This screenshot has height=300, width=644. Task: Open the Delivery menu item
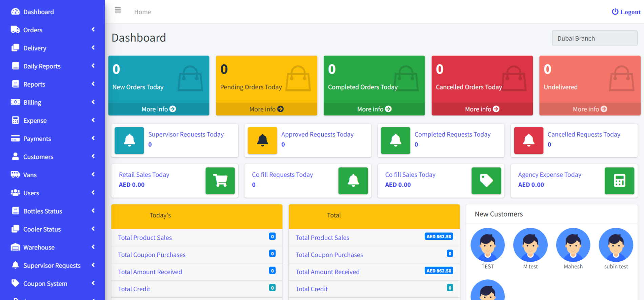click(53, 48)
